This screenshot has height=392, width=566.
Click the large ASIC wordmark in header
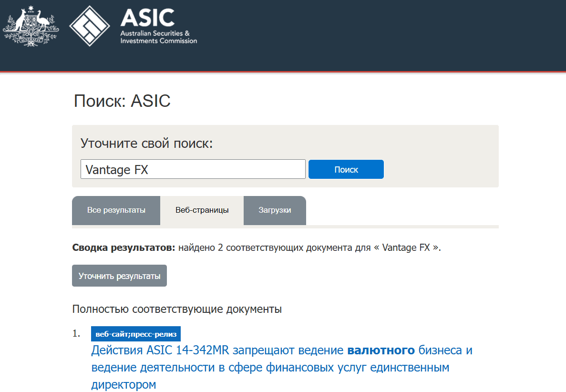click(147, 18)
